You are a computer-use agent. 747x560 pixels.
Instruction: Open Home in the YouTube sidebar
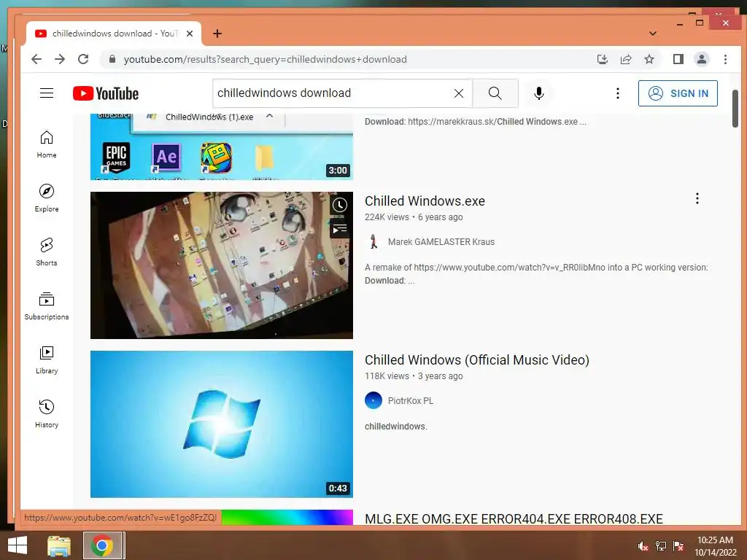(47, 144)
